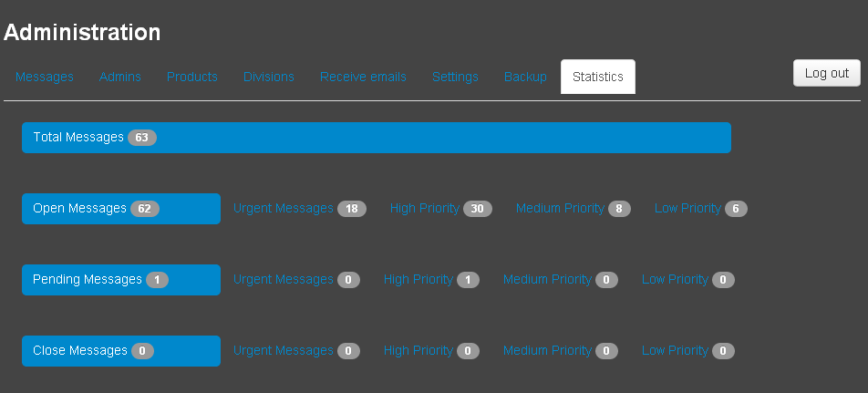View Urgent Messages under Open Messages
Viewport: 868px width, 393px height.
[284, 209]
